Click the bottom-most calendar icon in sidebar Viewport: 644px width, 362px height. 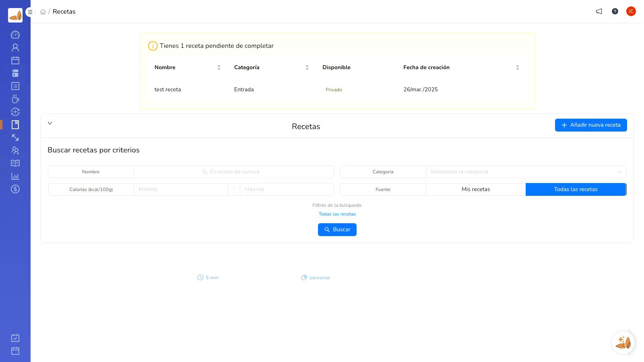(15, 351)
